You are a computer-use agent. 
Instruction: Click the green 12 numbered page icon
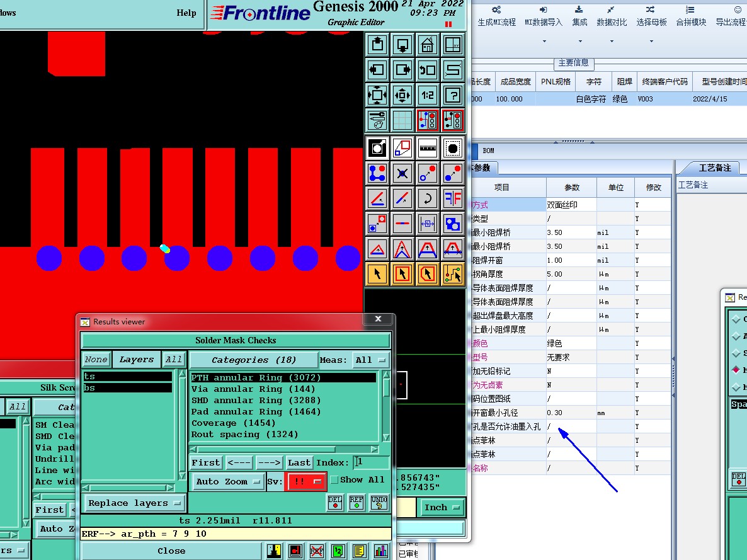[x=338, y=551]
